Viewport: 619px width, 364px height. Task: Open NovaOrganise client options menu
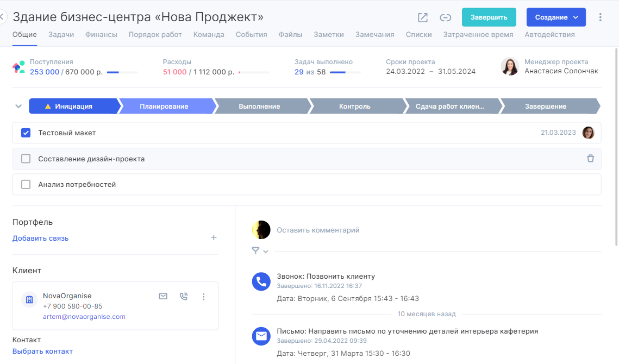[x=204, y=297]
